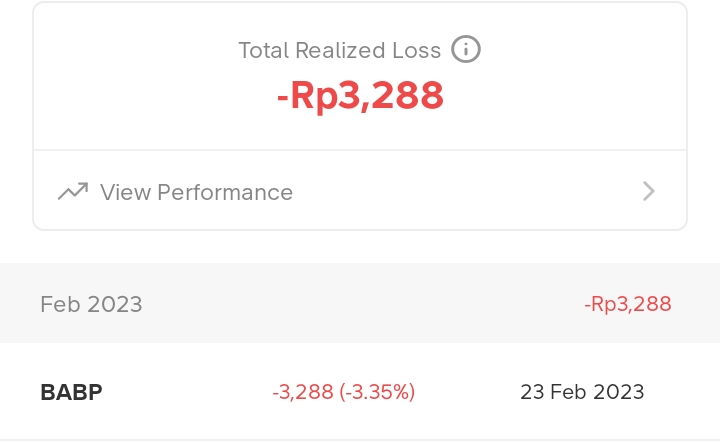Tap the gray Feb 2023 section bar
720x442 pixels.
[x=360, y=304]
